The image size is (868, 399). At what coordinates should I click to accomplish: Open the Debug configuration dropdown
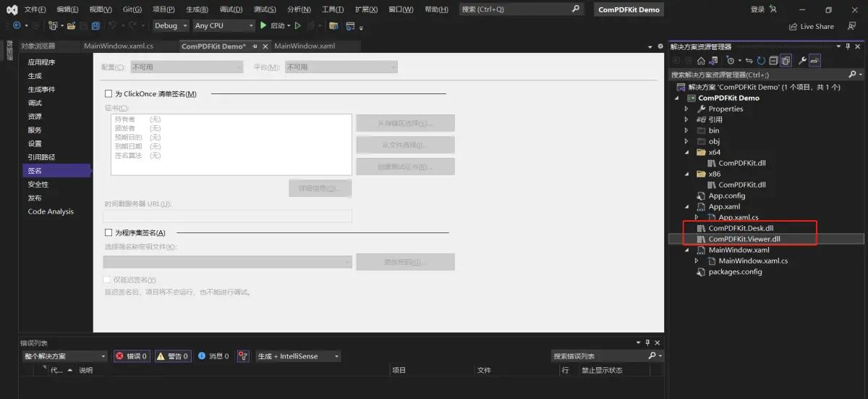pos(171,25)
